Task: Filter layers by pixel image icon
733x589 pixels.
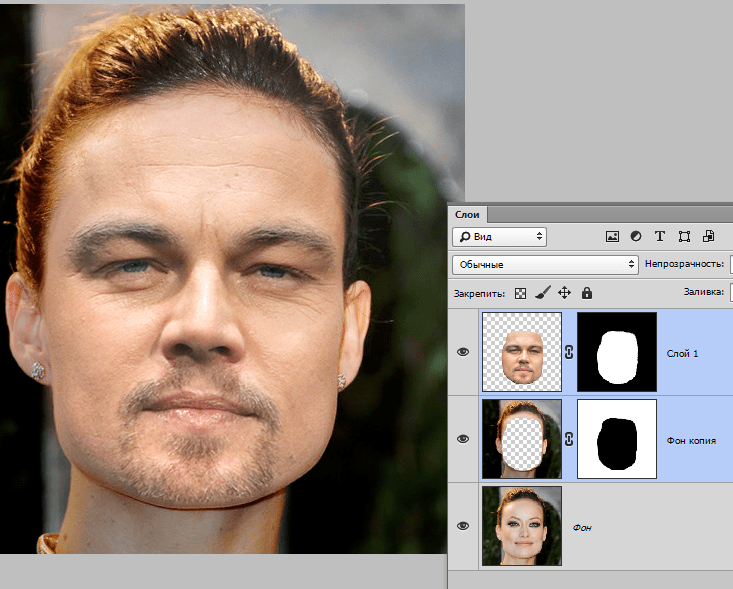Action: click(612, 237)
